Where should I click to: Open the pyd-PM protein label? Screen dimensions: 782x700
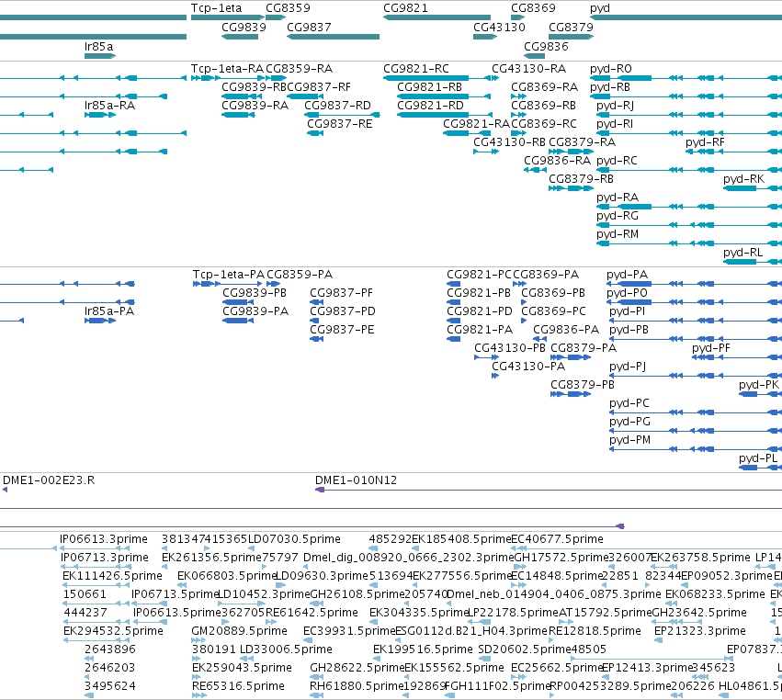pos(629,440)
